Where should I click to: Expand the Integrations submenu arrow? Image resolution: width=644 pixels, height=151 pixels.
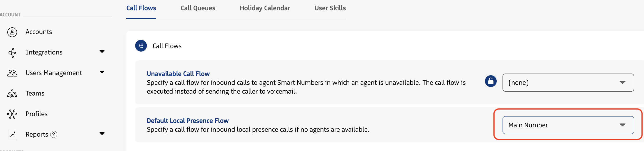[102, 52]
